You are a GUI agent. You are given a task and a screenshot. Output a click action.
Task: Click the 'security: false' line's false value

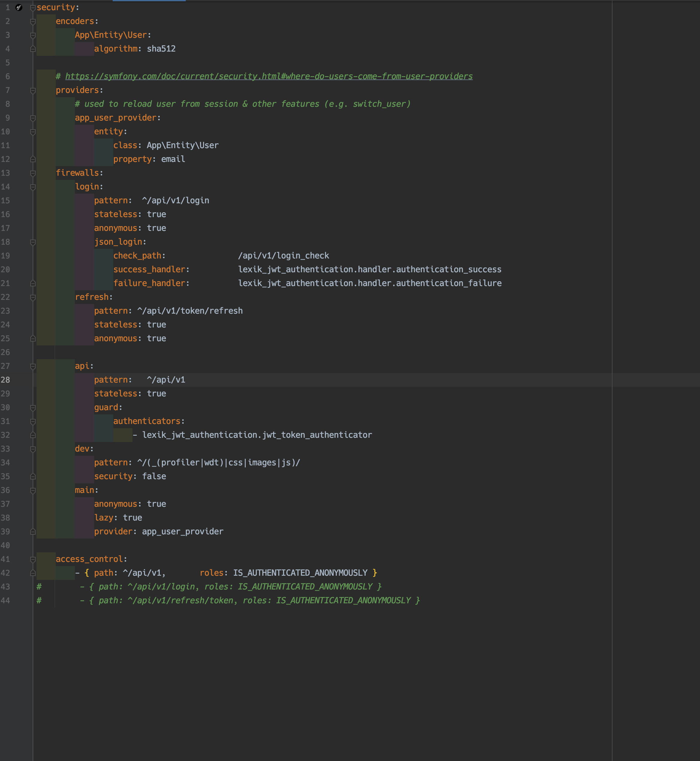154,476
